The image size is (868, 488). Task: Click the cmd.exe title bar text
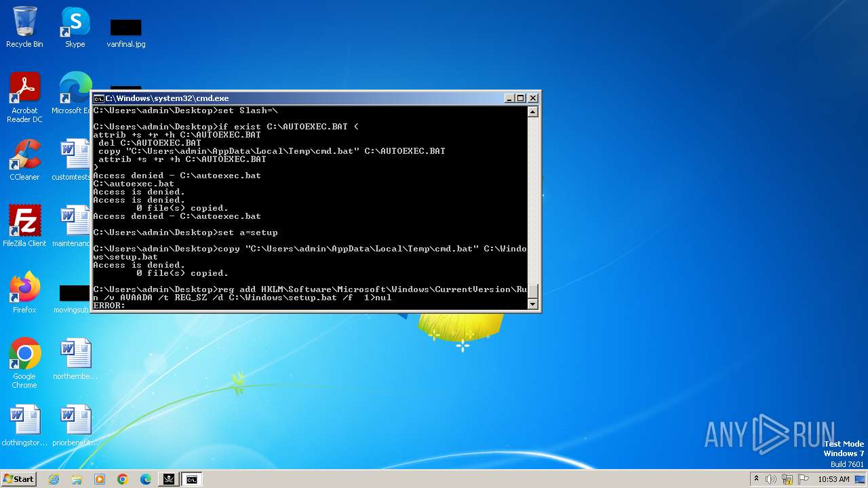tap(167, 98)
